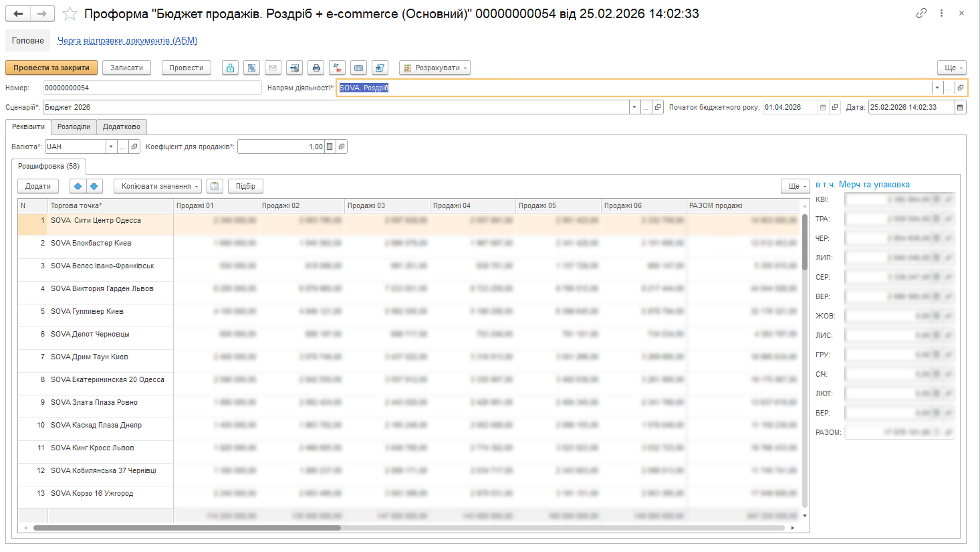Click the ellipsis select button for Валюта
The width and height of the screenshot is (980, 552).
122,147
